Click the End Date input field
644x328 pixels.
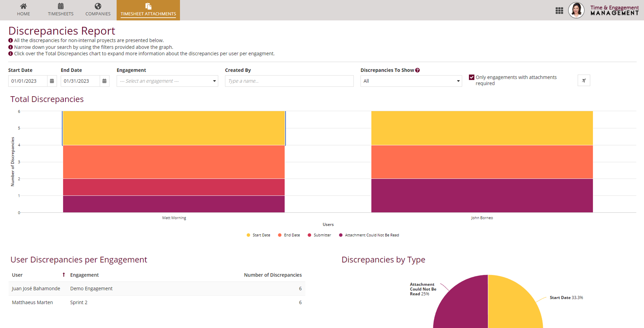tap(80, 81)
